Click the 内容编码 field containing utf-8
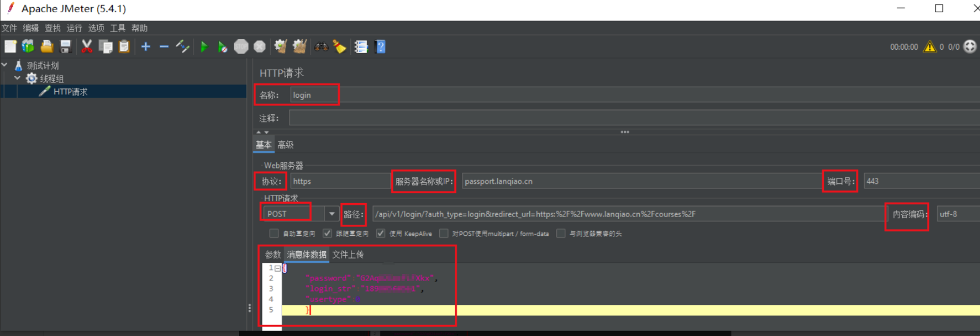Image resolution: width=980 pixels, height=336 pixels. pyautogui.click(x=958, y=214)
